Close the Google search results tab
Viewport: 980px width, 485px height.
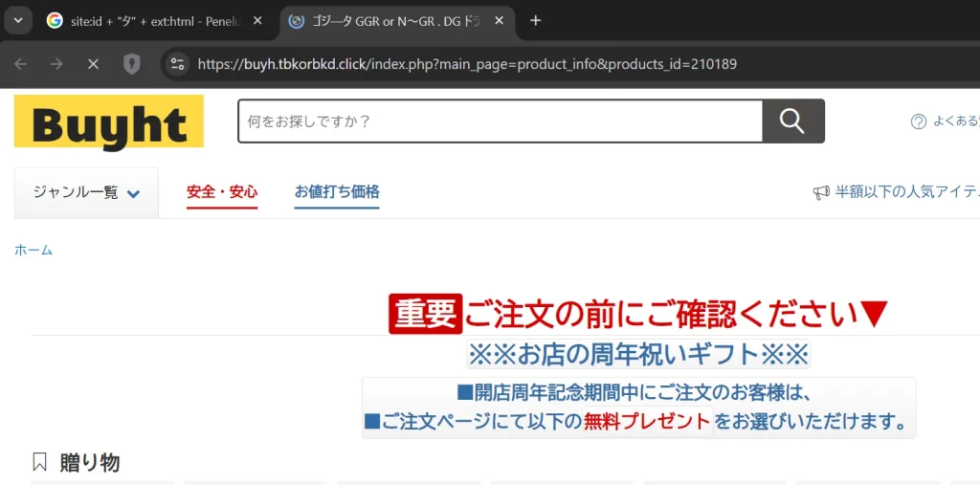click(257, 21)
